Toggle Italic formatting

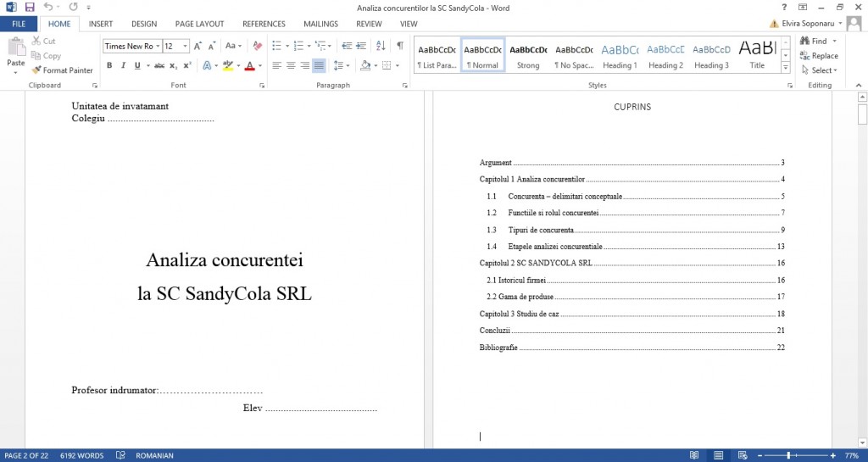[x=122, y=65]
